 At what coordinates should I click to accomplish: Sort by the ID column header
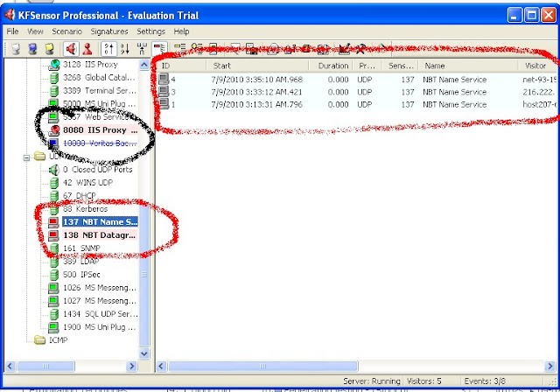pos(181,66)
